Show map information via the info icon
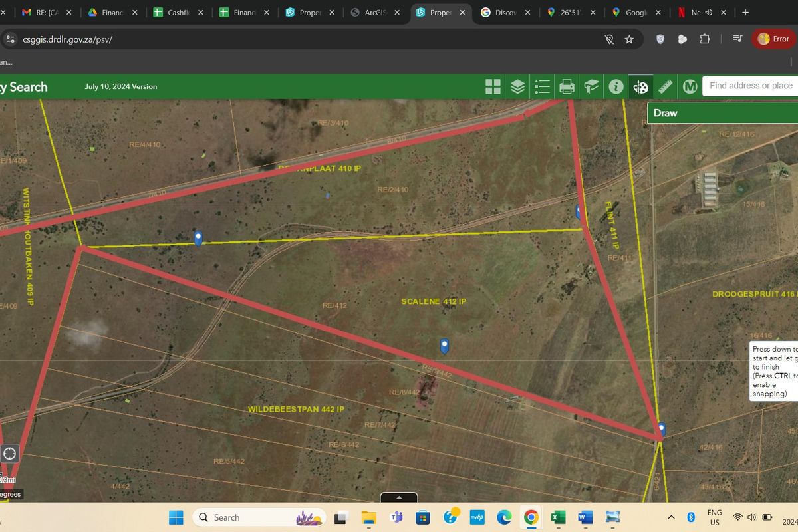 [615, 86]
